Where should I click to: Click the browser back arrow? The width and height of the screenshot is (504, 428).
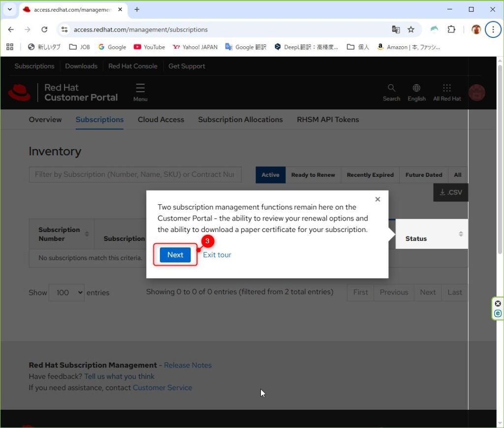pos(11,30)
